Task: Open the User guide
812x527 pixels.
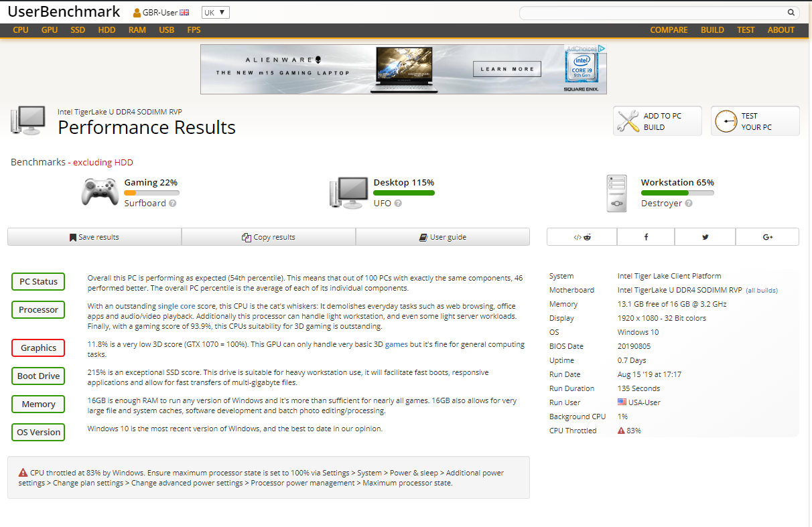Action: click(443, 237)
